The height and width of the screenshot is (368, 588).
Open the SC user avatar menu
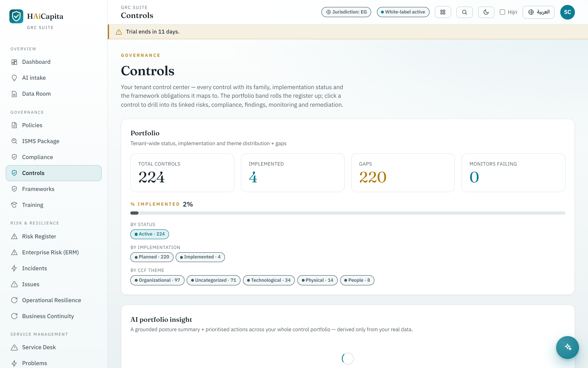pyautogui.click(x=567, y=12)
